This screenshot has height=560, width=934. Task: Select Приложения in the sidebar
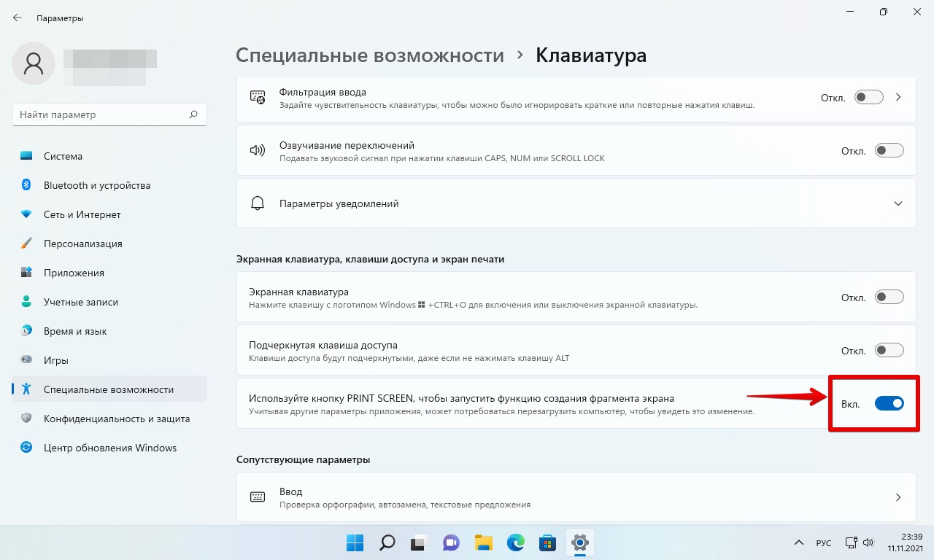(x=109, y=273)
